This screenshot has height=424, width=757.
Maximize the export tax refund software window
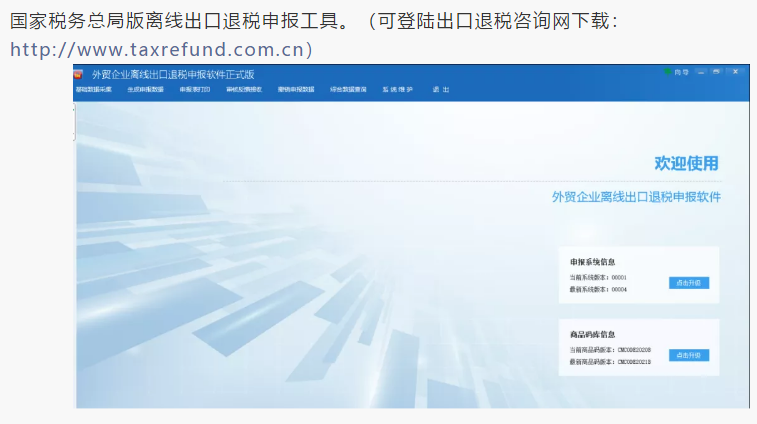(x=716, y=72)
